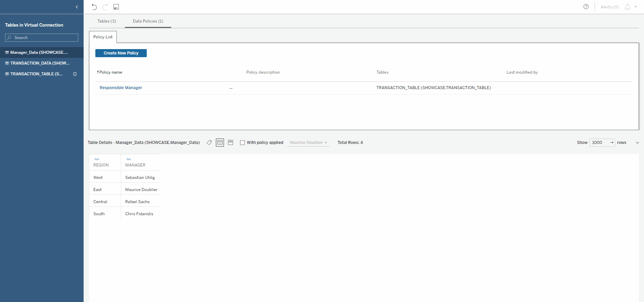The height and width of the screenshot is (302, 644).
Task: Open the help question mark icon
Action: point(586,7)
